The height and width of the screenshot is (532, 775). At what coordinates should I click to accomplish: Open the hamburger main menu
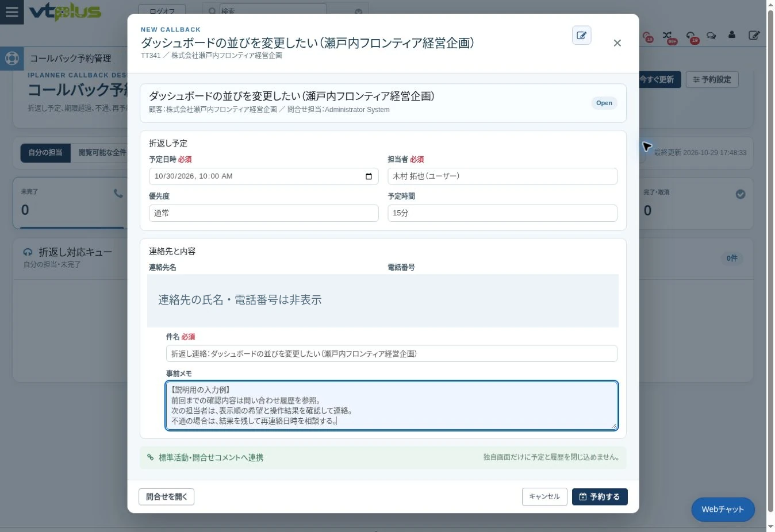pyautogui.click(x=11, y=12)
